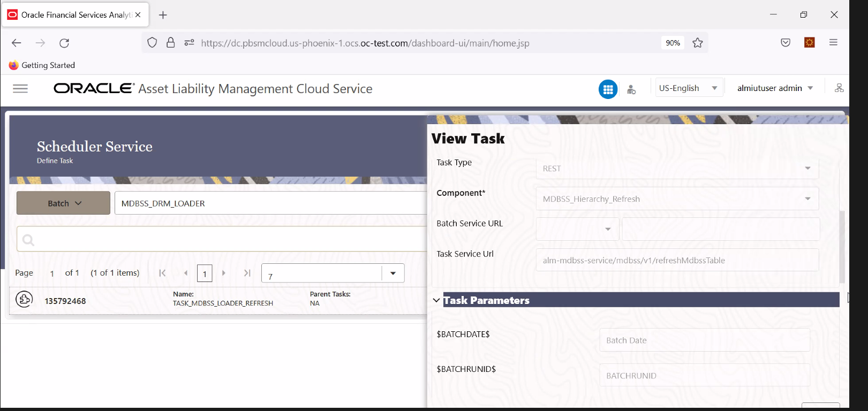
Task: View site security padlock info
Action: [x=171, y=43]
